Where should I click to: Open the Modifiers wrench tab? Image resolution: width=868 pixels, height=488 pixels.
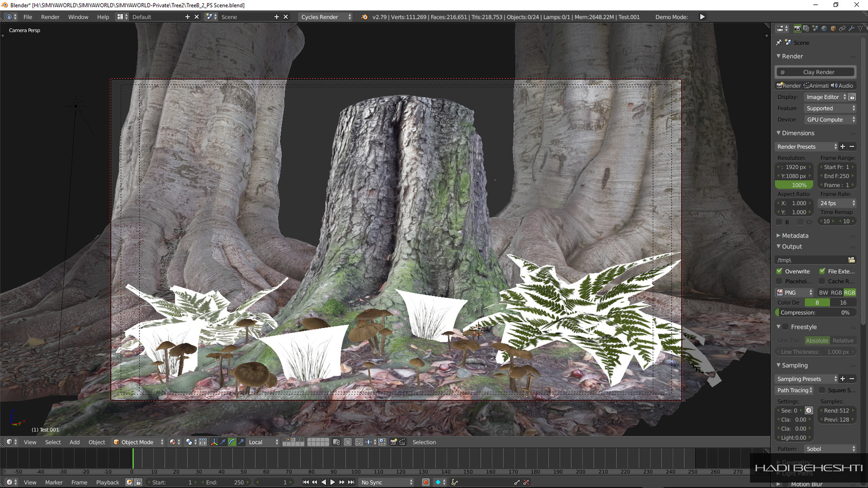(x=851, y=28)
